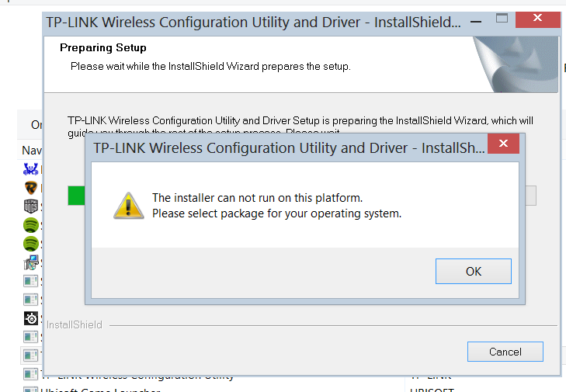Click the yellow warning triangle icon
This screenshot has height=392, width=566.
[x=129, y=206]
